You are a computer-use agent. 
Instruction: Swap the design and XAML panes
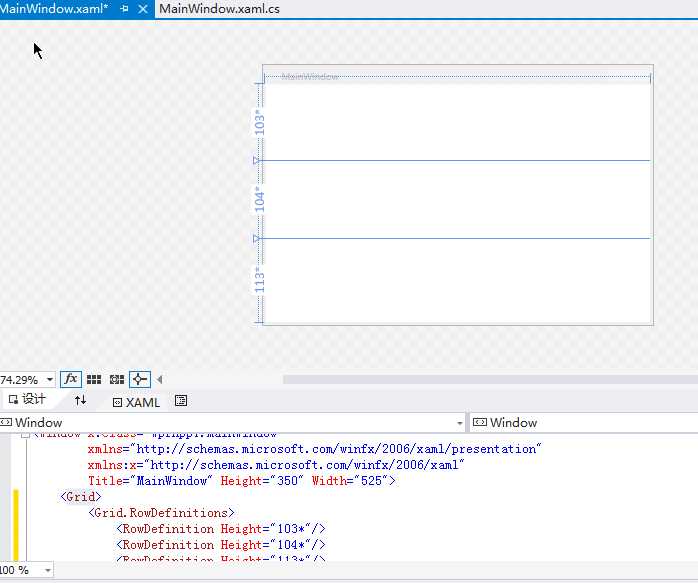click(81, 400)
